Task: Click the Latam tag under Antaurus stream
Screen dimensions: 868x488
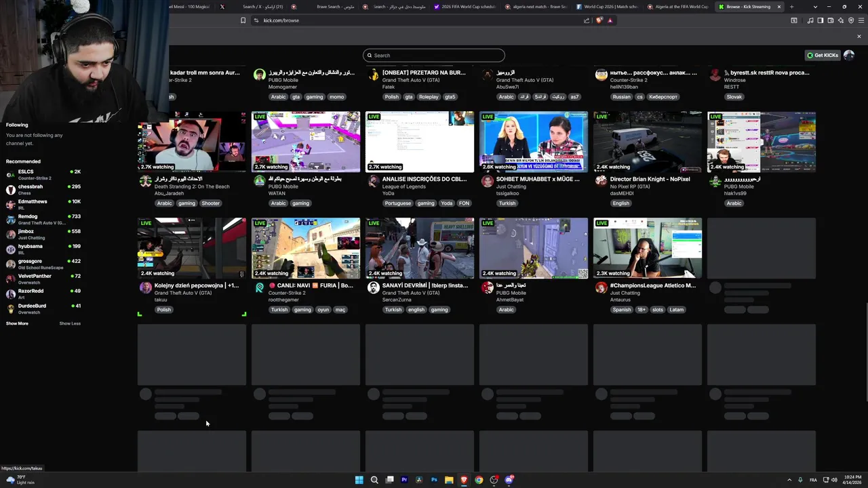Action: click(676, 310)
